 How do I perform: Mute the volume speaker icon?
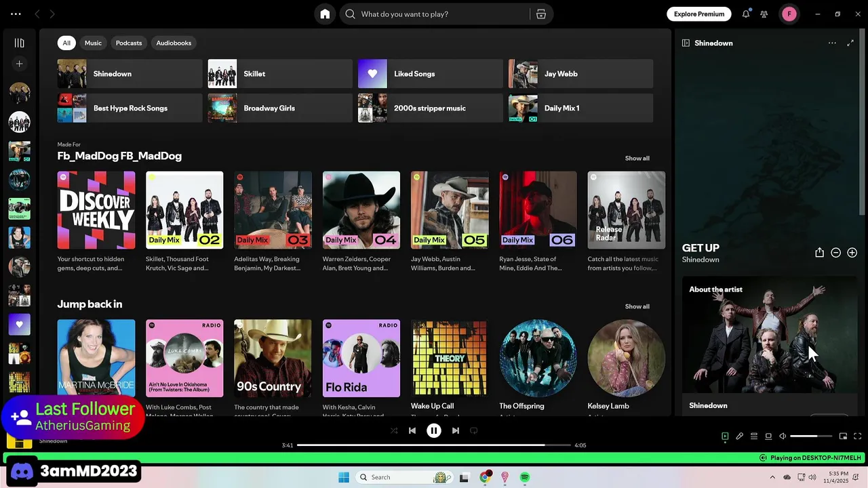click(783, 436)
